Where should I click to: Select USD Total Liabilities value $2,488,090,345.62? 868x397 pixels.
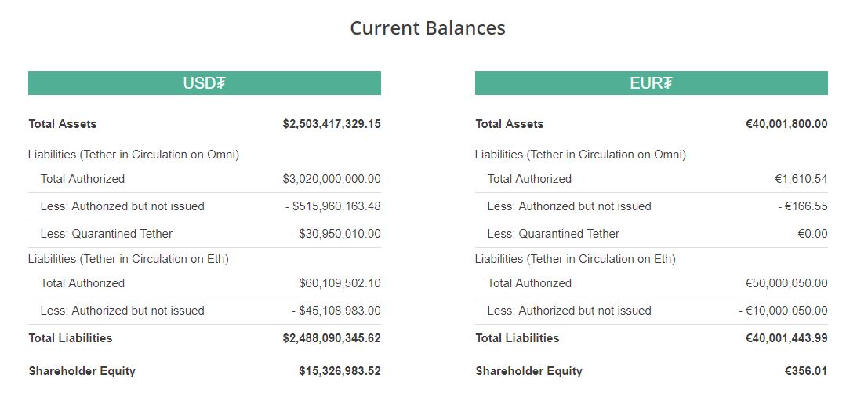pos(332,338)
